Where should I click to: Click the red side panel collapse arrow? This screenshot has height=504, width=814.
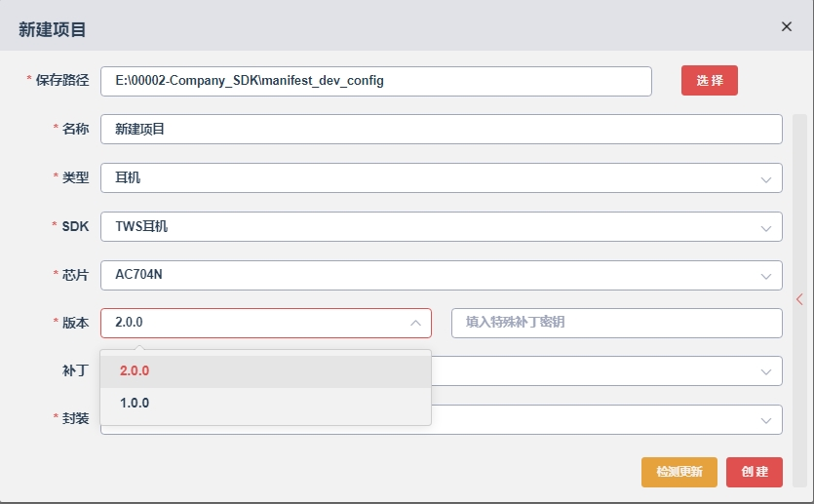(x=799, y=299)
